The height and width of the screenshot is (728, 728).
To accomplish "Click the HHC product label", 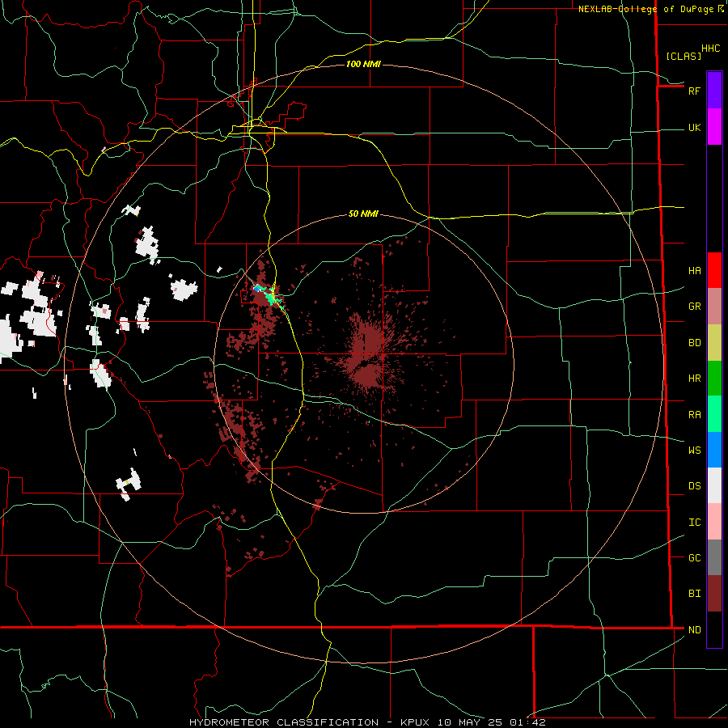I will [710, 49].
